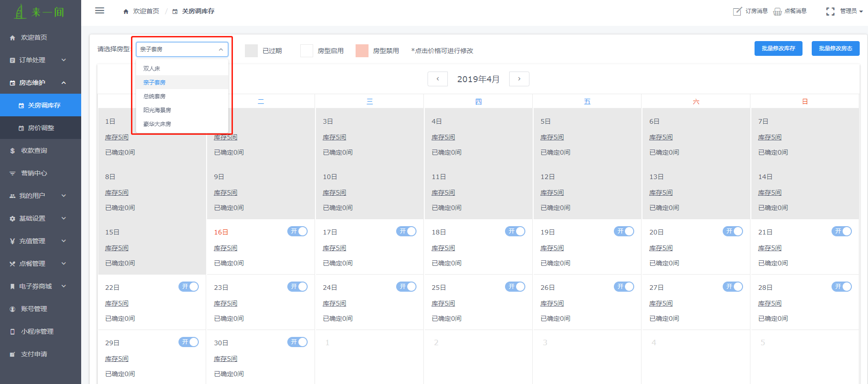Toggle the fullscreen icon in header

[x=830, y=11]
